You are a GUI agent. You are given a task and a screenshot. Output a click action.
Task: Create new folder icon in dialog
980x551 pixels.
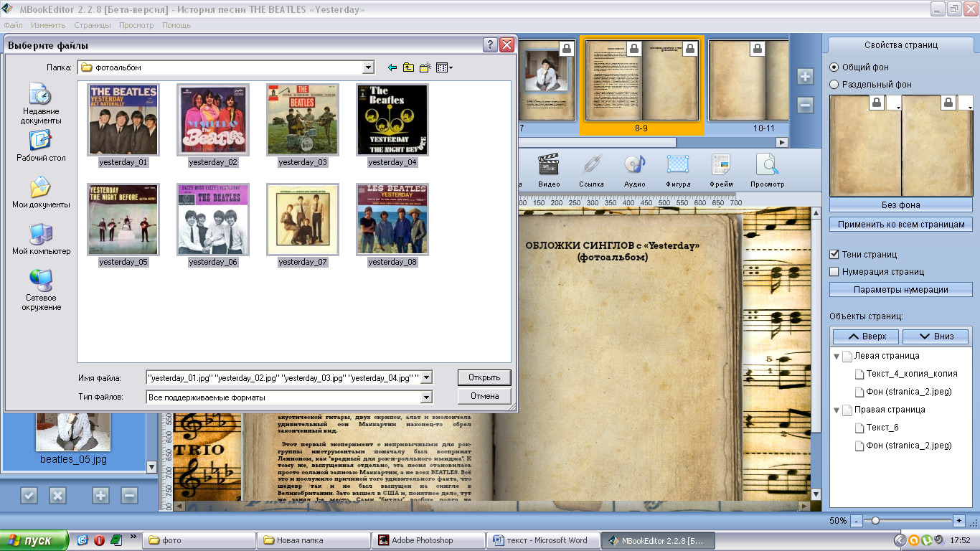(x=425, y=67)
